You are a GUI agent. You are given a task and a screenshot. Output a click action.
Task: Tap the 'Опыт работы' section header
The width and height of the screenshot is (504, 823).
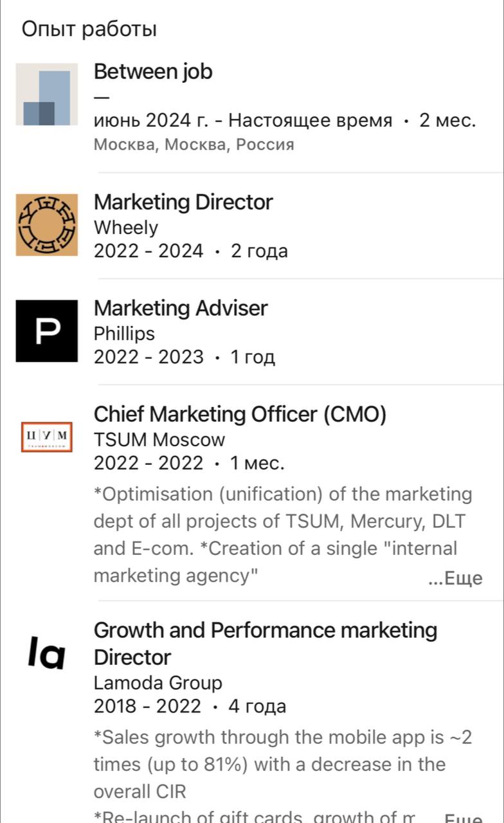pos(89,29)
